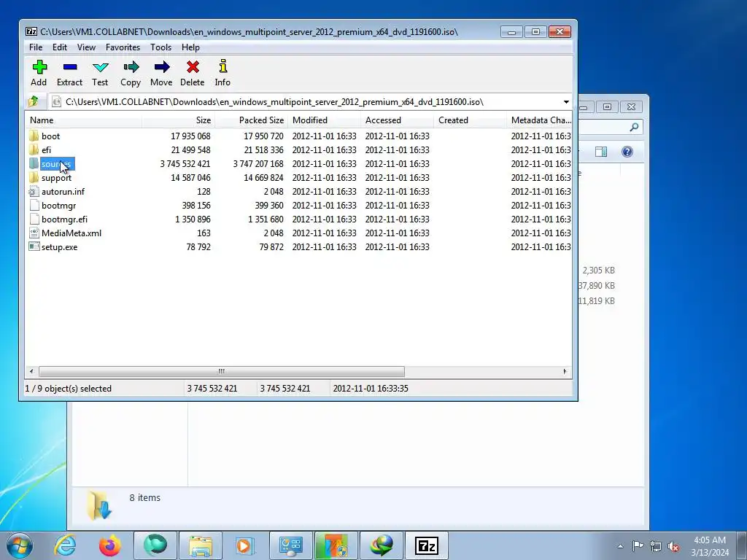Image resolution: width=747 pixels, height=560 pixels.
Task: Click the bootmgr.efi file name
Action: coord(64,219)
